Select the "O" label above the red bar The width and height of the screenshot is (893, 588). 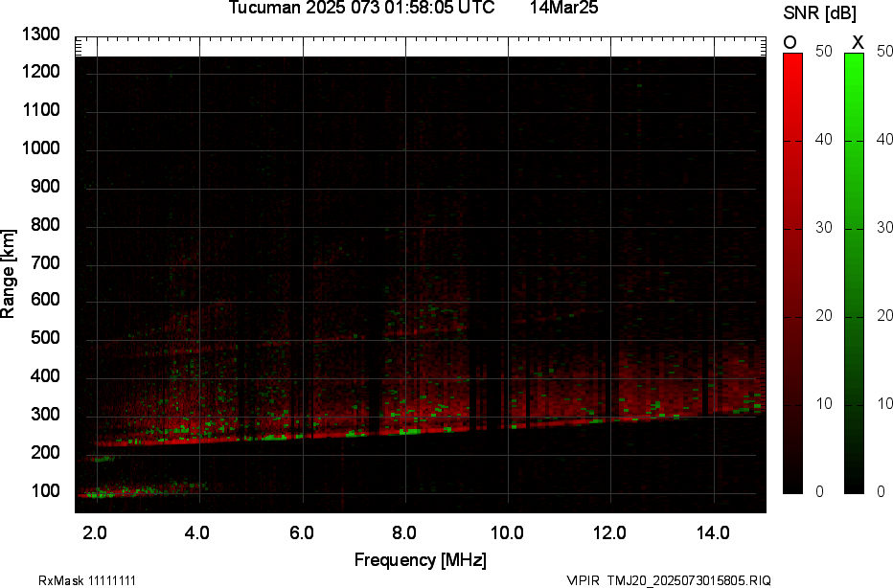coord(790,42)
